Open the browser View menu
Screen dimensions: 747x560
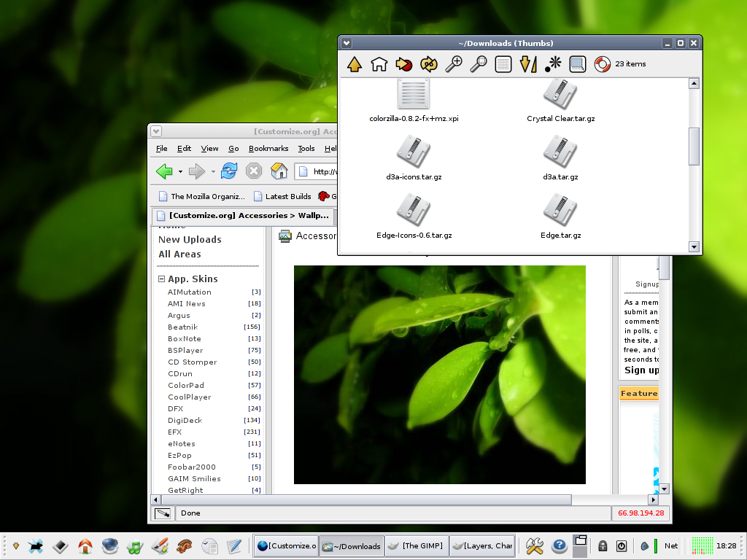pyautogui.click(x=209, y=149)
